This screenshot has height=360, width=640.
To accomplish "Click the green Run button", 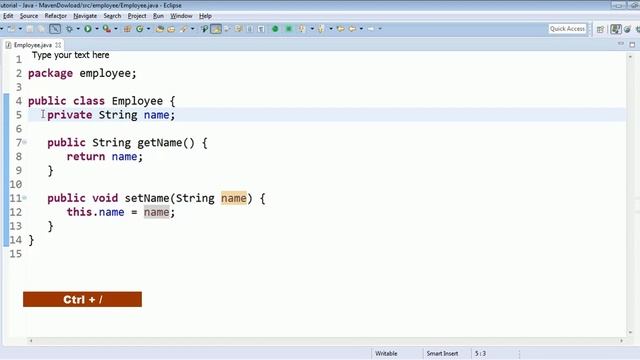I will pyautogui.click(x=88, y=29).
